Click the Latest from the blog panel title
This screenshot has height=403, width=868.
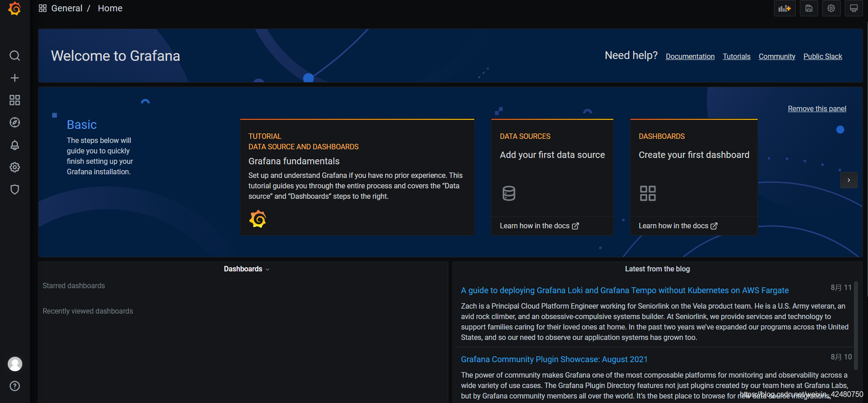click(657, 269)
